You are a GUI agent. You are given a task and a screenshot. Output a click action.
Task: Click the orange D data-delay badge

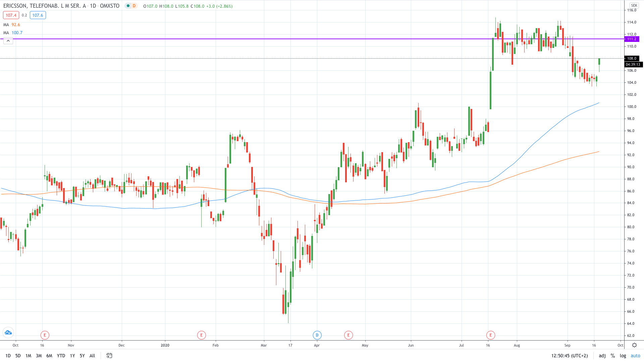(134, 6)
